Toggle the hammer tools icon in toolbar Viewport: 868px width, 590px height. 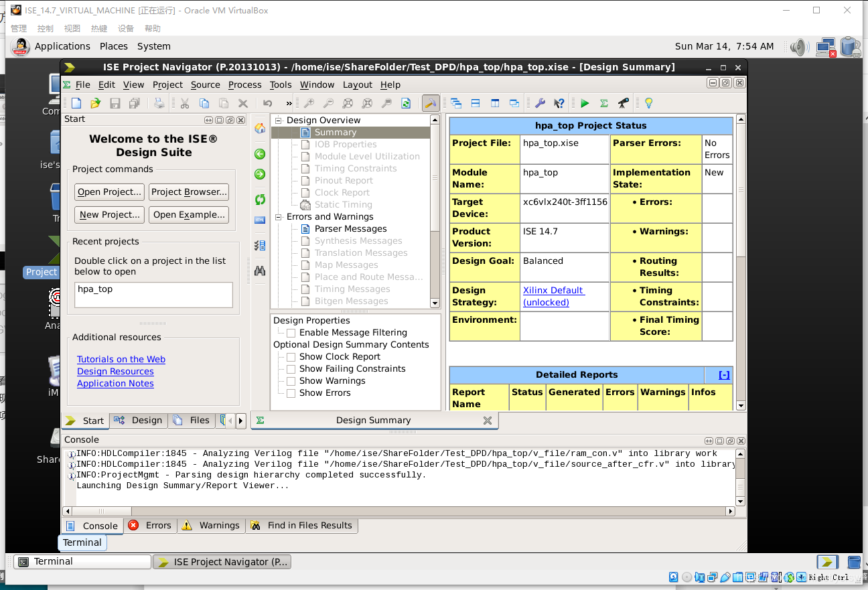click(431, 103)
